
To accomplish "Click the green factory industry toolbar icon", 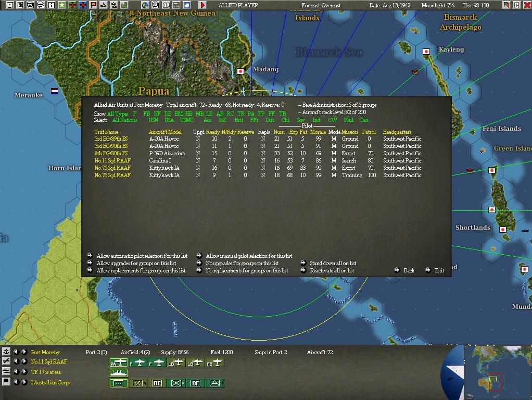I will [x=124, y=5].
